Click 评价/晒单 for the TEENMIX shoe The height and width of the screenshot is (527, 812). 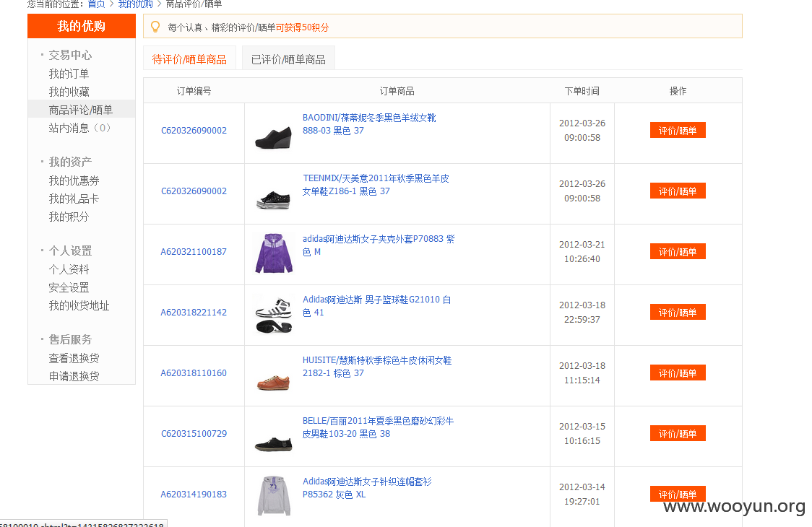pos(678,191)
